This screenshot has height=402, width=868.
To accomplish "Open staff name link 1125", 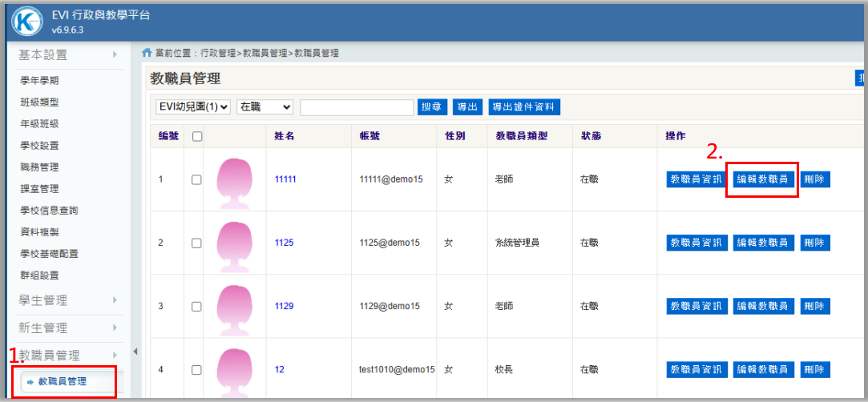I will point(285,243).
